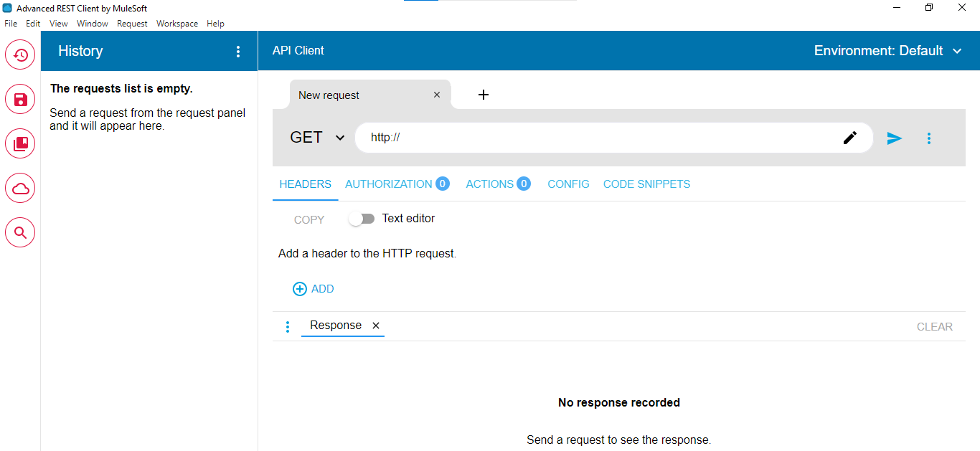The image size is (980, 451).
Task: Click the CLEAR response button
Action: point(934,327)
